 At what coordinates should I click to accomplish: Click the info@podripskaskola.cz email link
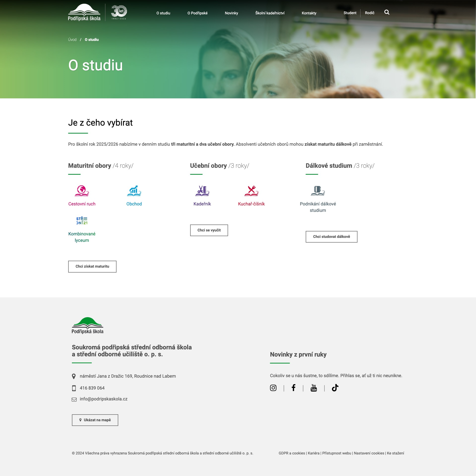tap(104, 399)
